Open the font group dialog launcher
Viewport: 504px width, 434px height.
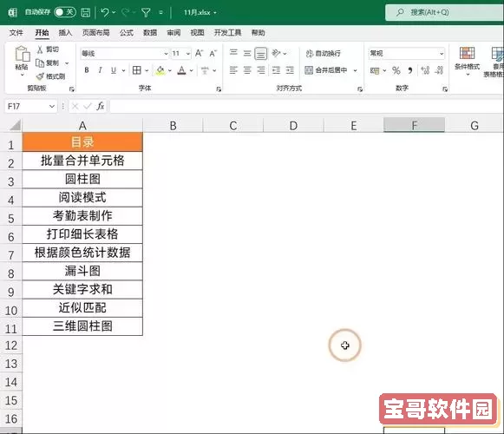tap(219, 89)
